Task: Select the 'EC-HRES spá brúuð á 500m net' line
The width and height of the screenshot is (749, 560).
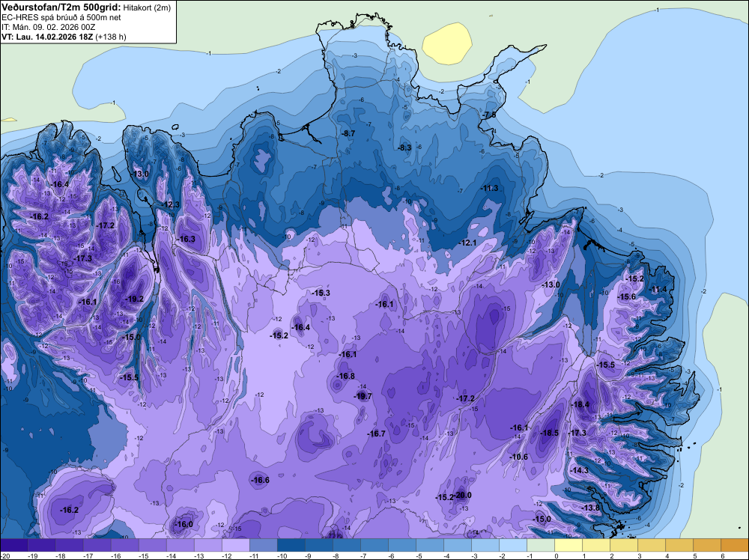Action: click(61, 18)
